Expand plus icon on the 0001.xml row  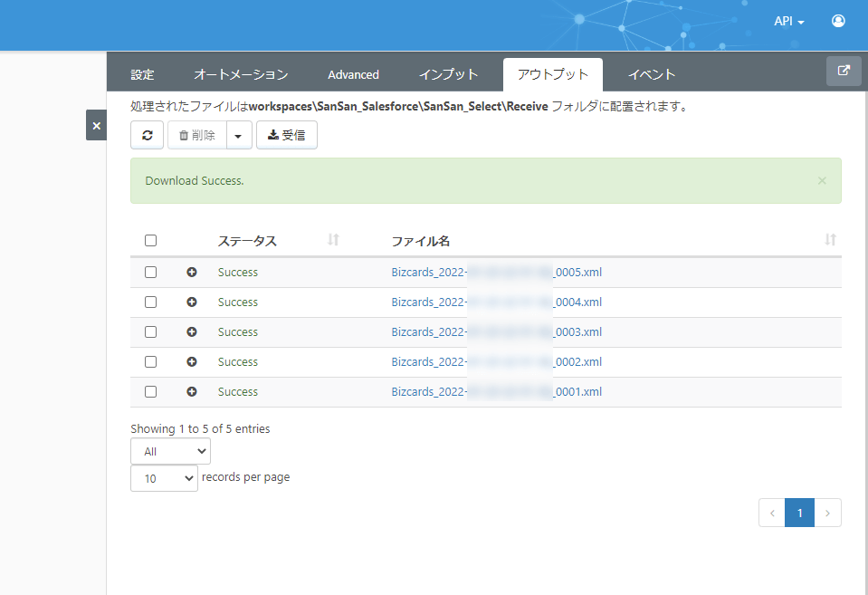pyautogui.click(x=192, y=392)
